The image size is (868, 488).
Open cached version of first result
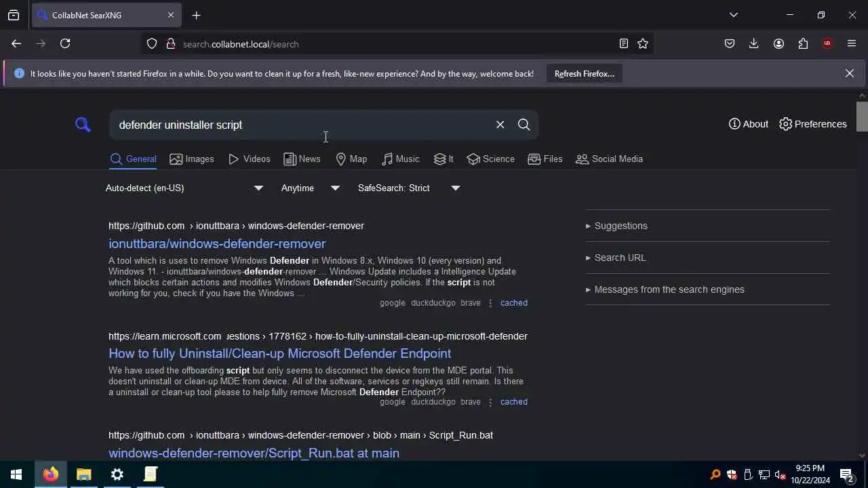click(513, 303)
